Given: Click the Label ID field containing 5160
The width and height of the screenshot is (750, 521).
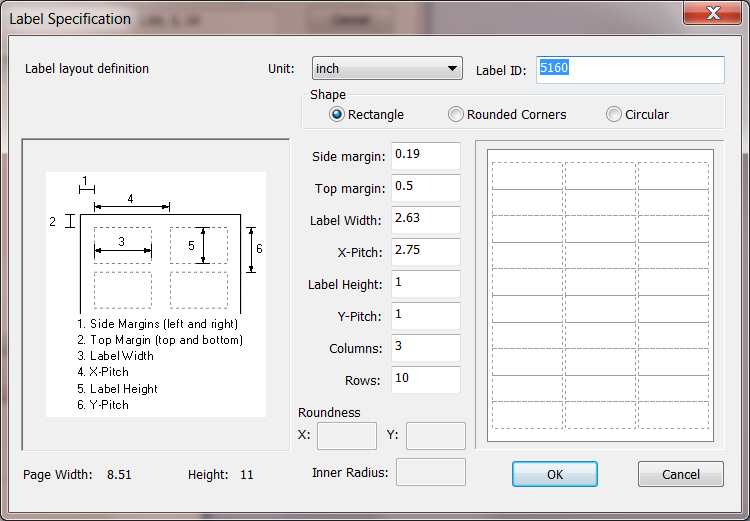Looking at the screenshot, I should point(630,70).
